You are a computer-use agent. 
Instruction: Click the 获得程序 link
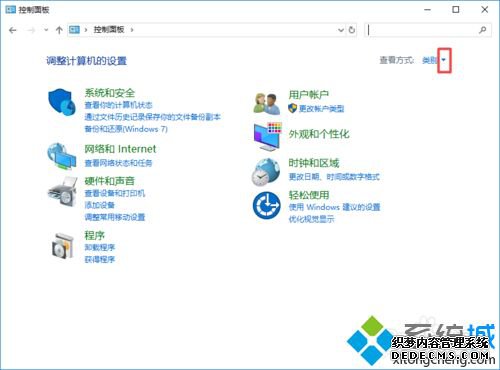click(x=99, y=259)
